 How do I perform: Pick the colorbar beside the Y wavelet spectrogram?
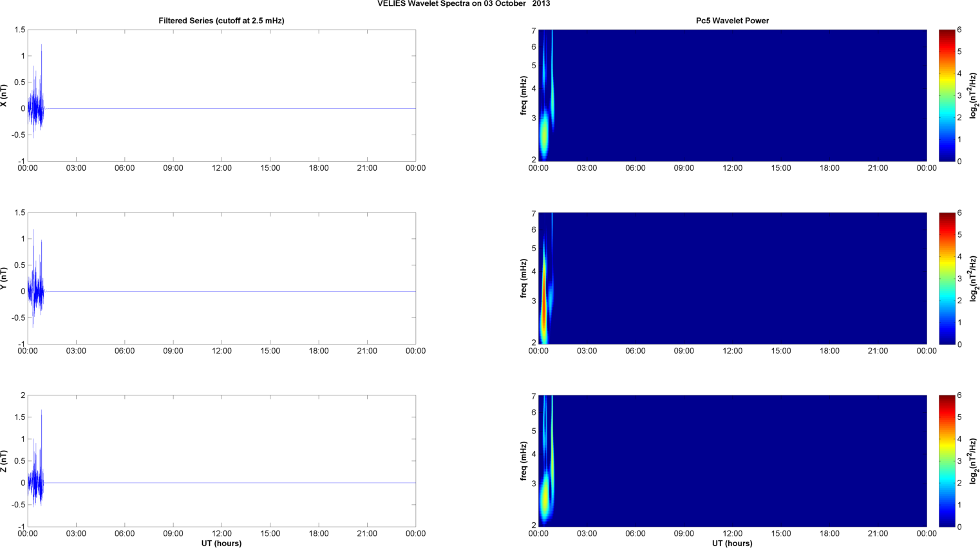947,278
